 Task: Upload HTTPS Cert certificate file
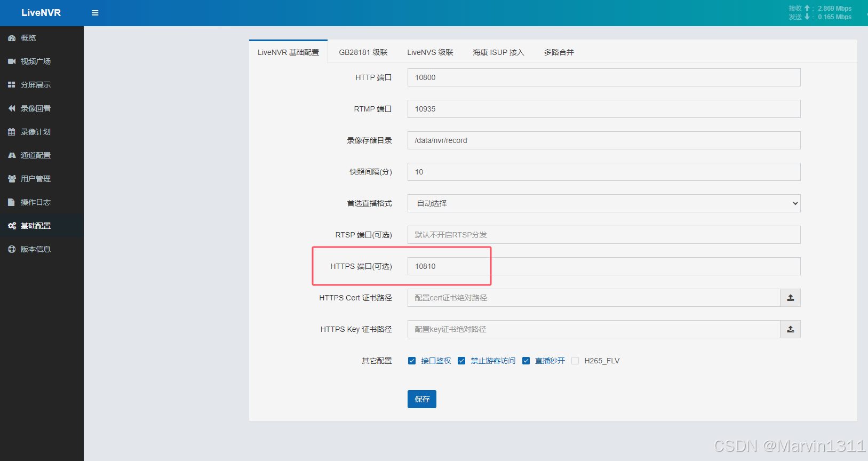coord(790,298)
